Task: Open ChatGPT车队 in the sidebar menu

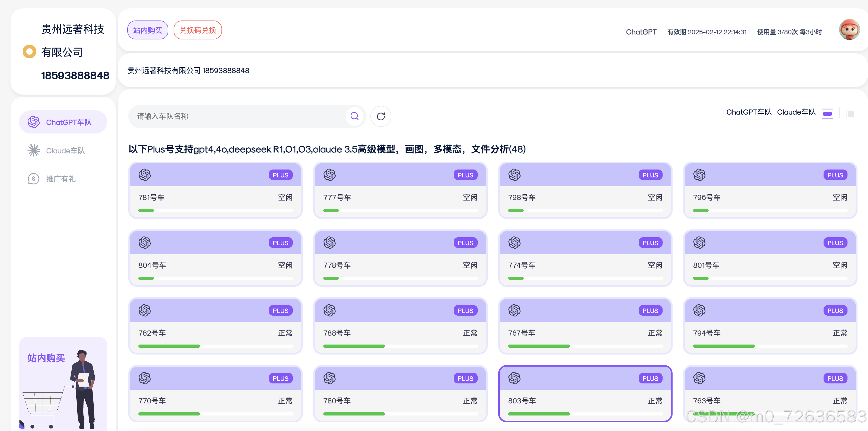Action: click(x=63, y=122)
